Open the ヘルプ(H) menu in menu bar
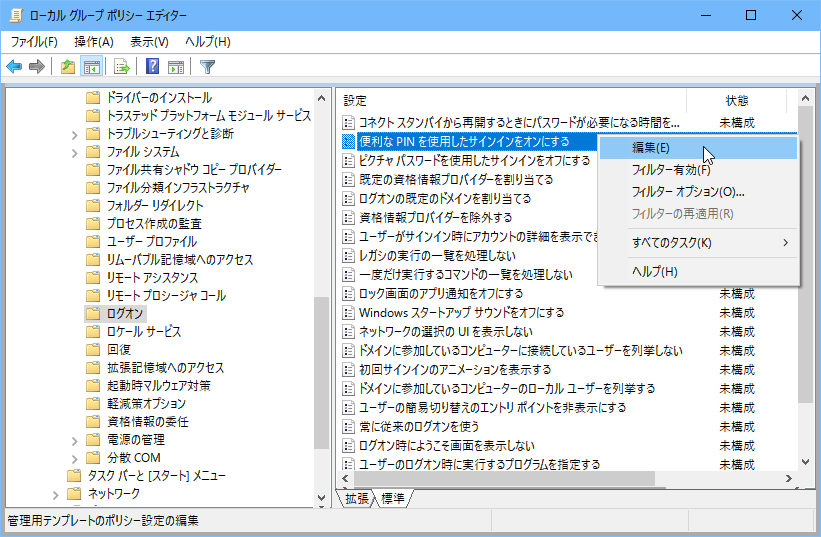 pyautogui.click(x=208, y=42)
